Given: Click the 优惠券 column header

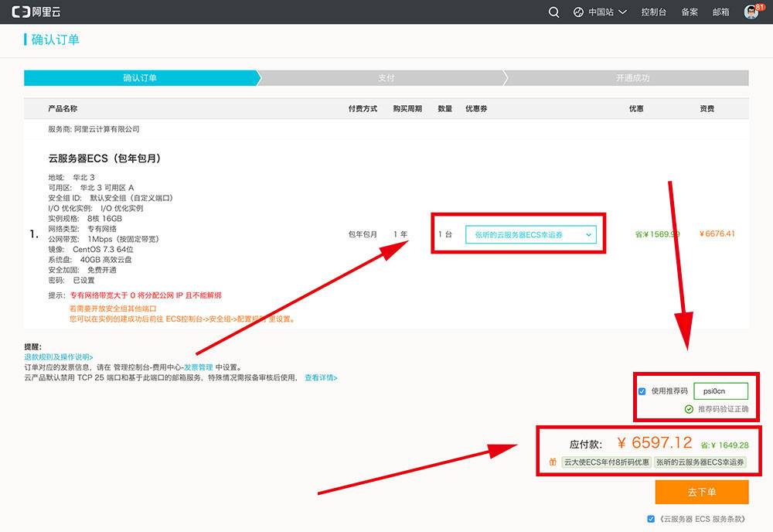Looking at the screenshot, I should pos(476,108).
